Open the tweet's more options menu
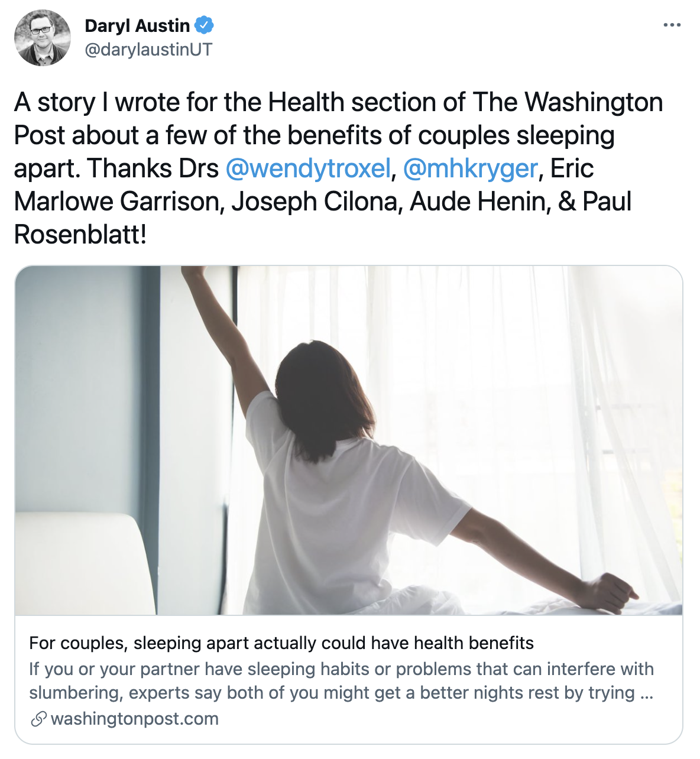 pyautogui.click(x=672, y=25)
